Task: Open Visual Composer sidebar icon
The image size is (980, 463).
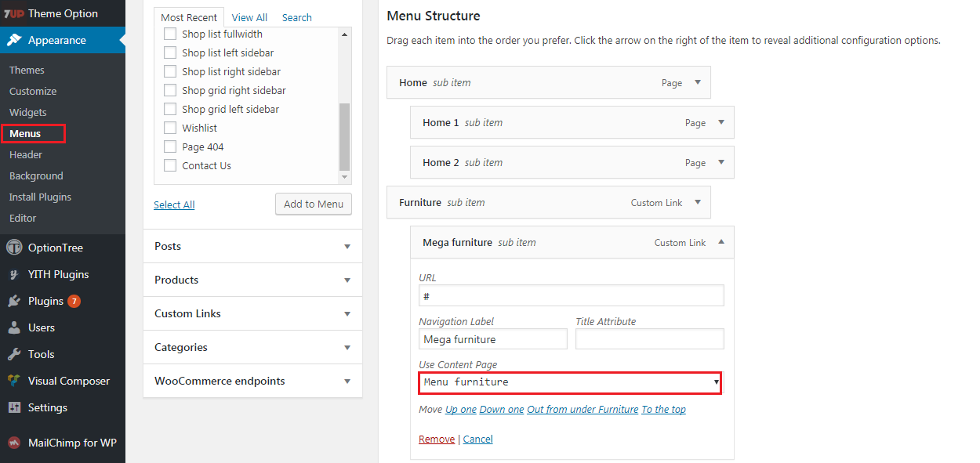Action: (x=14, y=381)
